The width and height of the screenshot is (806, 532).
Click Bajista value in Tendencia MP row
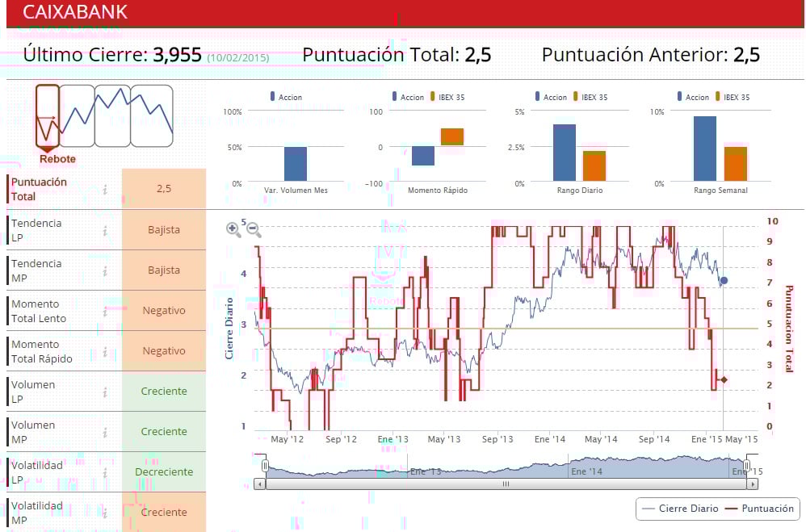[x=164, y=270]
